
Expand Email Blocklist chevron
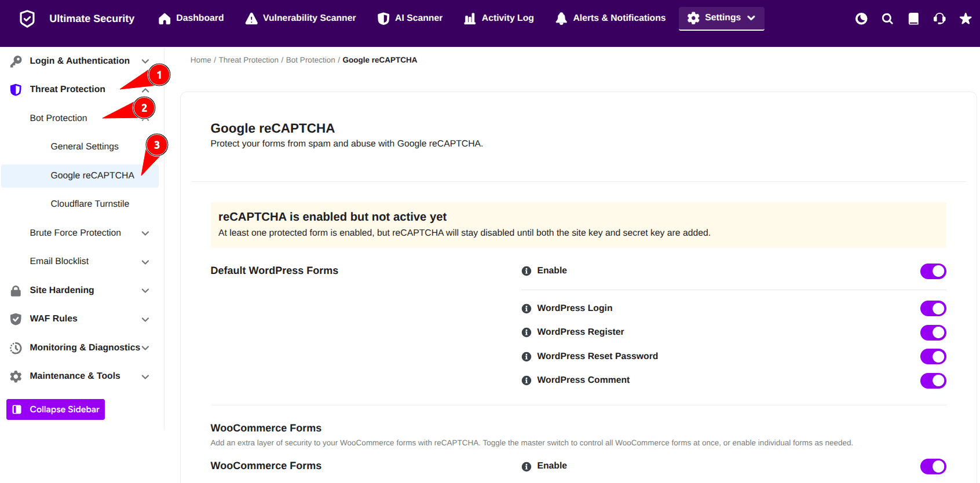click(x=145, y=262)
